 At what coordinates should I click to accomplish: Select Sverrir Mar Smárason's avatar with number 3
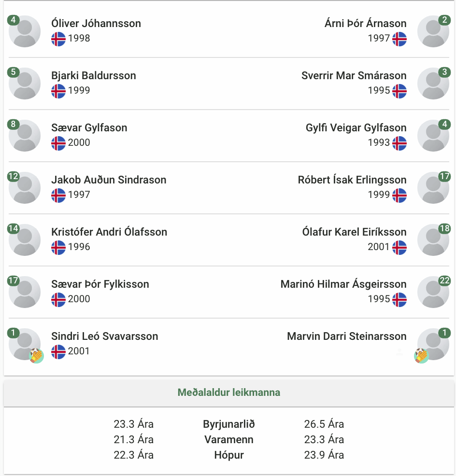433,84
